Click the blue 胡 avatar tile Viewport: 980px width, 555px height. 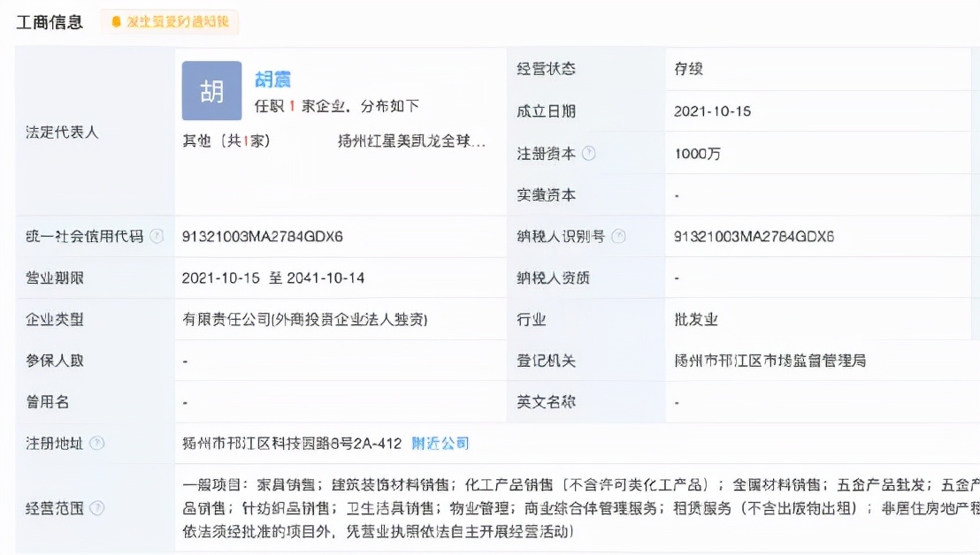click(x=211, y=91)
